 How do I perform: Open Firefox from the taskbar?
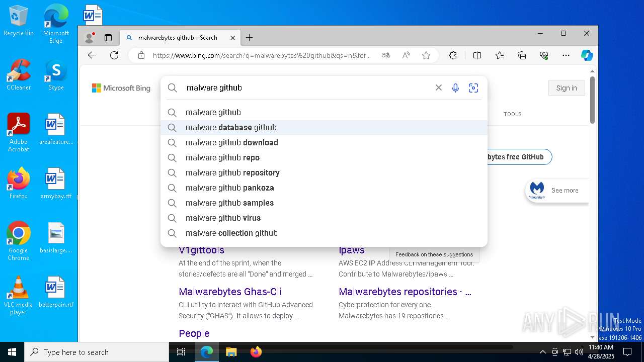[256, 352]
